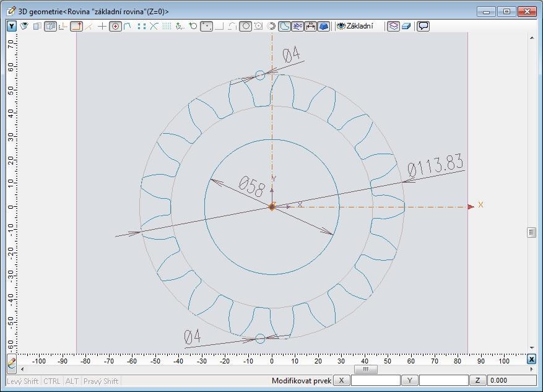Click the Y filter icon in the toolbar
This screenshot has width=543, height=392.
[x=12, y=26]
